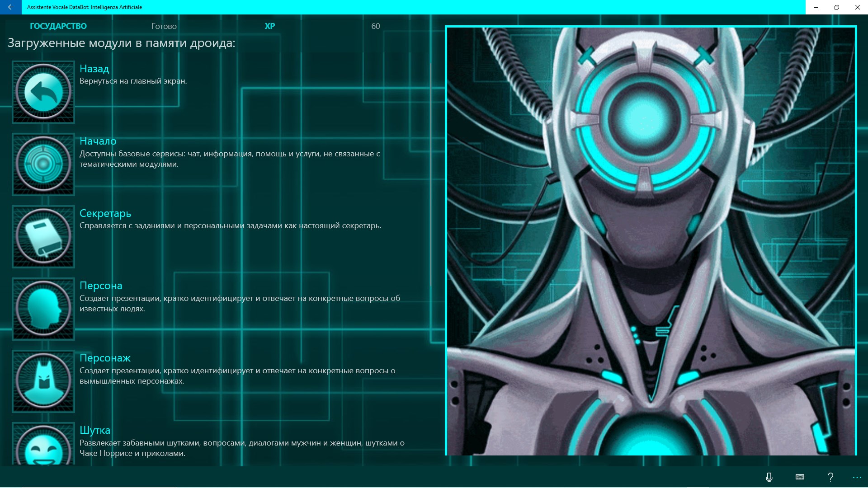Click the XP value 60
The height and width of the screenshot is (488, 868).
tap(376, 26)
